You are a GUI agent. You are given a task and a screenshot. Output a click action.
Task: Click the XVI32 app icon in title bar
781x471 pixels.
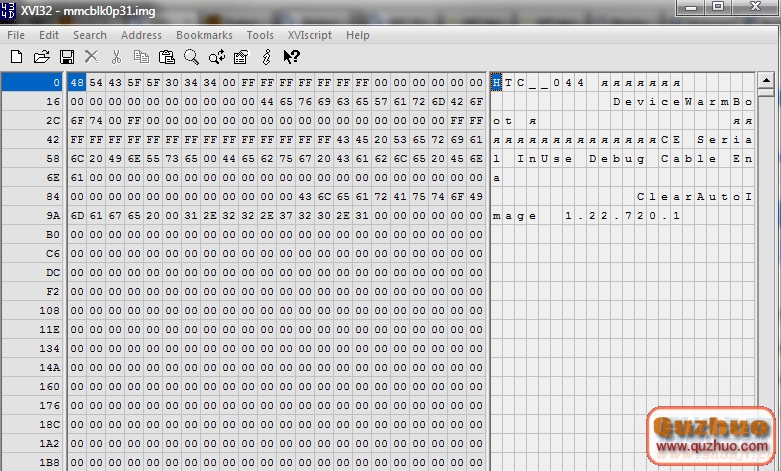point(8,10)
